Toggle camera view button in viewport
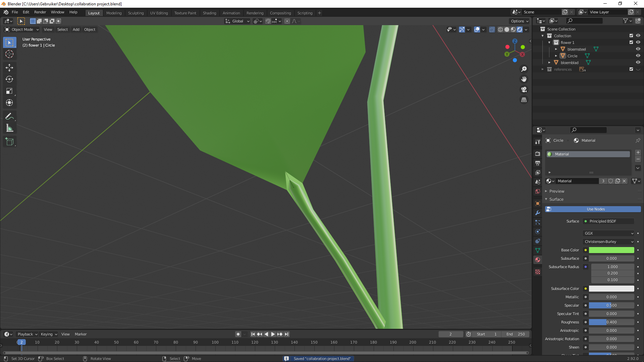This screenshot has height=362, width=644. click(524, 89)
